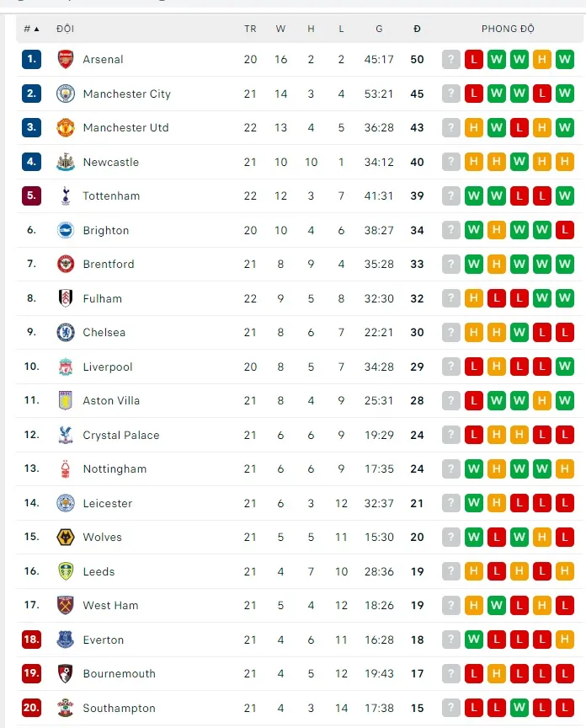Click Arsenal's gray question-mark next match badge
The image size is (586, 728).
tap(451, 60)
